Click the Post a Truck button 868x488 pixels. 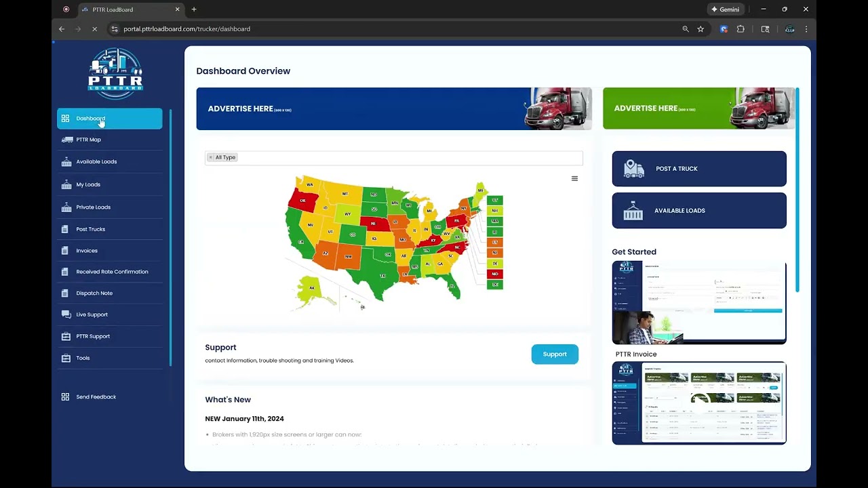point(699,169)
